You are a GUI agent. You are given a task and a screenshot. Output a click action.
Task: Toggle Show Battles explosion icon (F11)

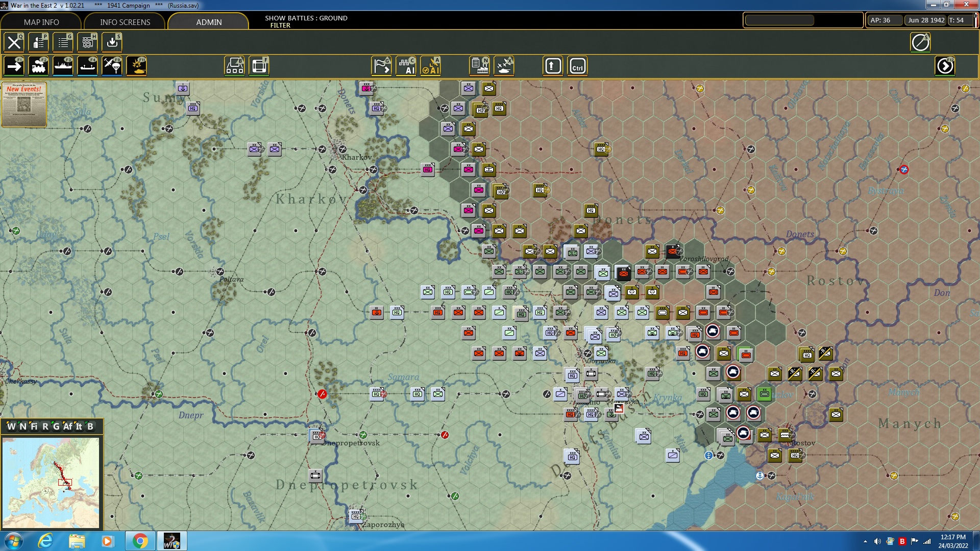(x=137, y=66)
